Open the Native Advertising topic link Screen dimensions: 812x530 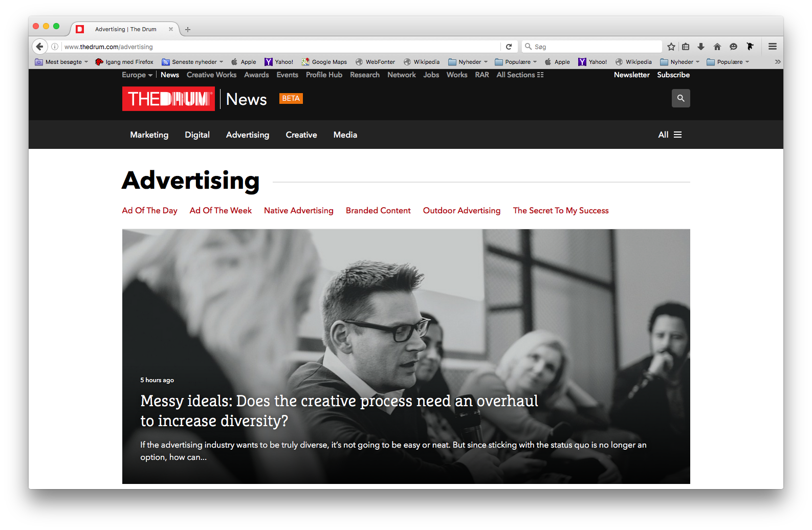pos(298,210)
